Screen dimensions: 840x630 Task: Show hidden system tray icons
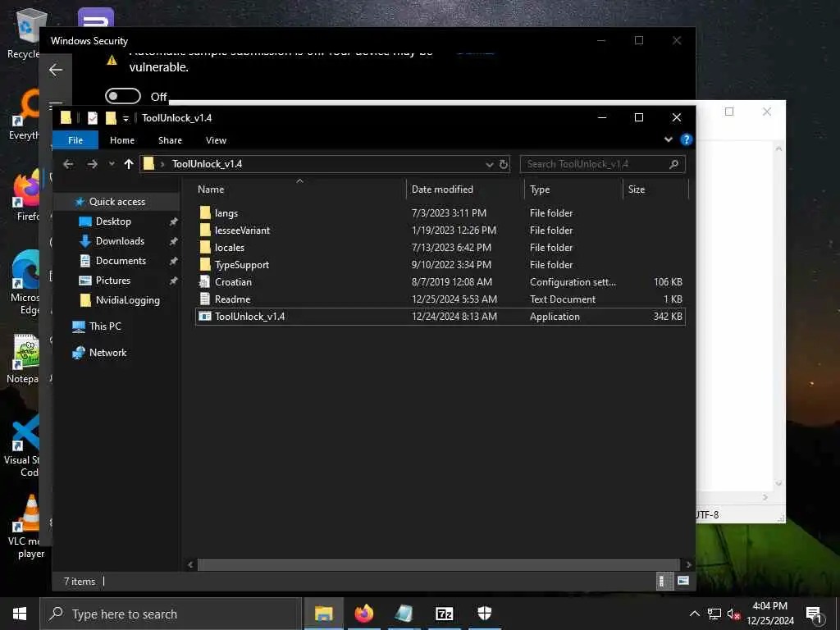click(x=694, y=614)
